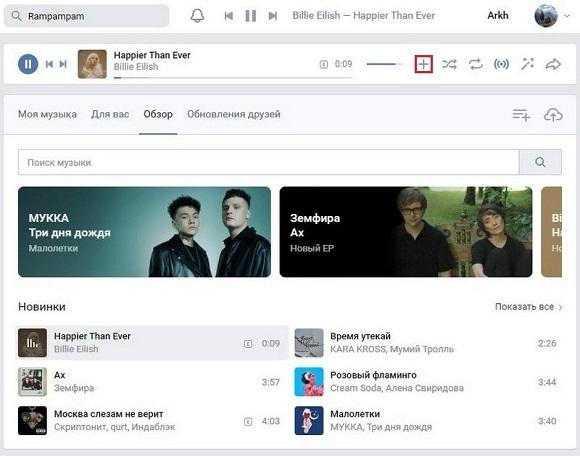
Task: Click the Розовый фламинго track title
Action: tap(373, 375)
